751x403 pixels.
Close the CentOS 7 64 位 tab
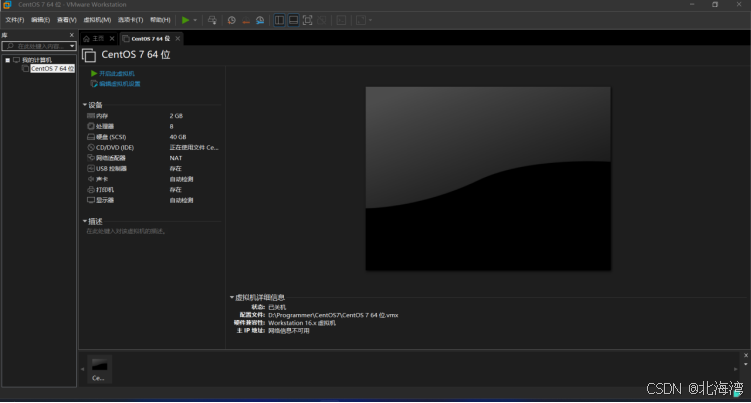pos(178,39)
